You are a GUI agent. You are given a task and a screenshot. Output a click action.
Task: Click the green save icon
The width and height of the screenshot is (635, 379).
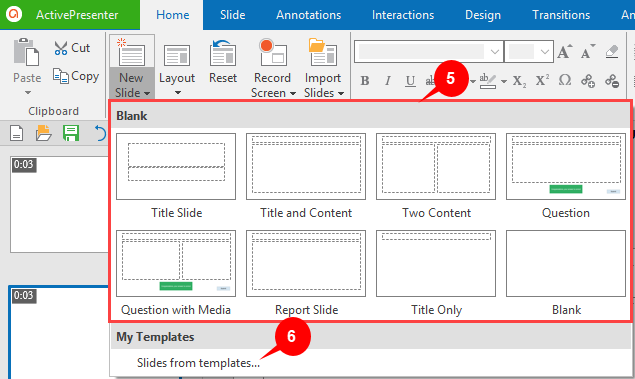(x=71, y=133)
